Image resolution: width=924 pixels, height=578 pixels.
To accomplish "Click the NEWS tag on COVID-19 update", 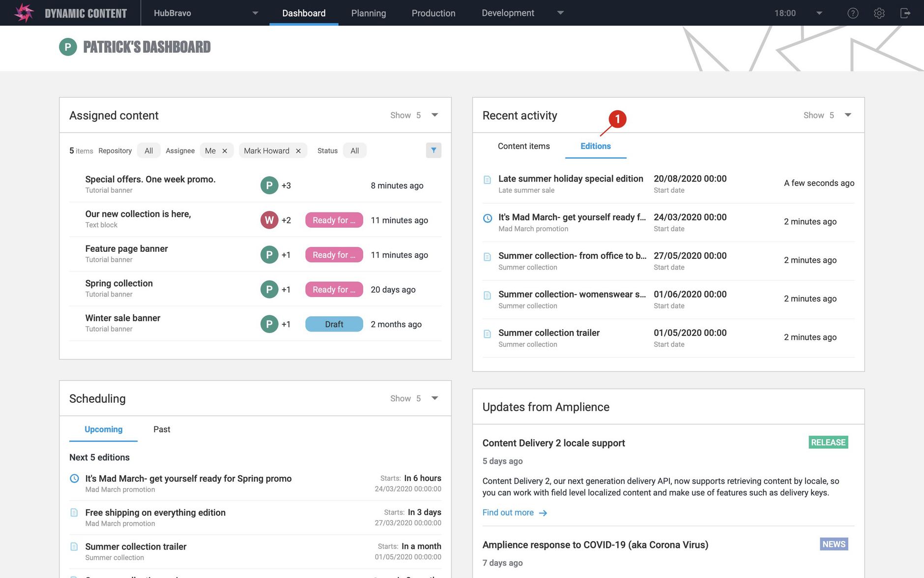I will 834,544.
